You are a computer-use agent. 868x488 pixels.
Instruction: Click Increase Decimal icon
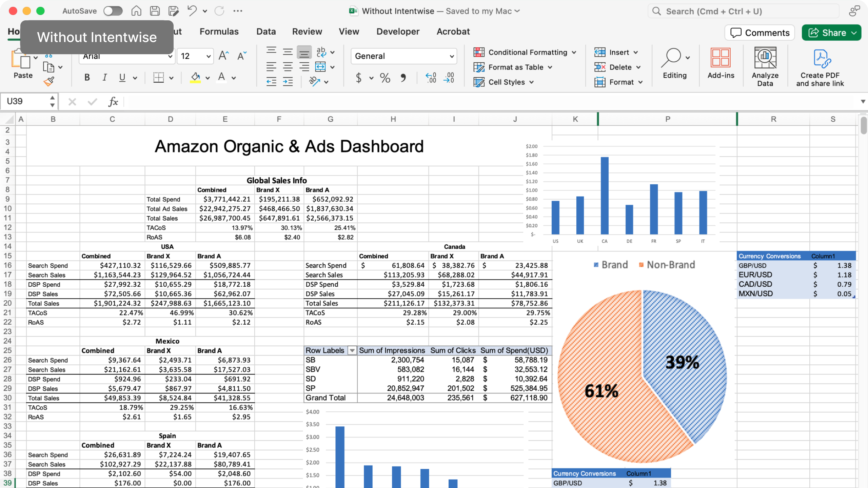click(x=431, y=78)
